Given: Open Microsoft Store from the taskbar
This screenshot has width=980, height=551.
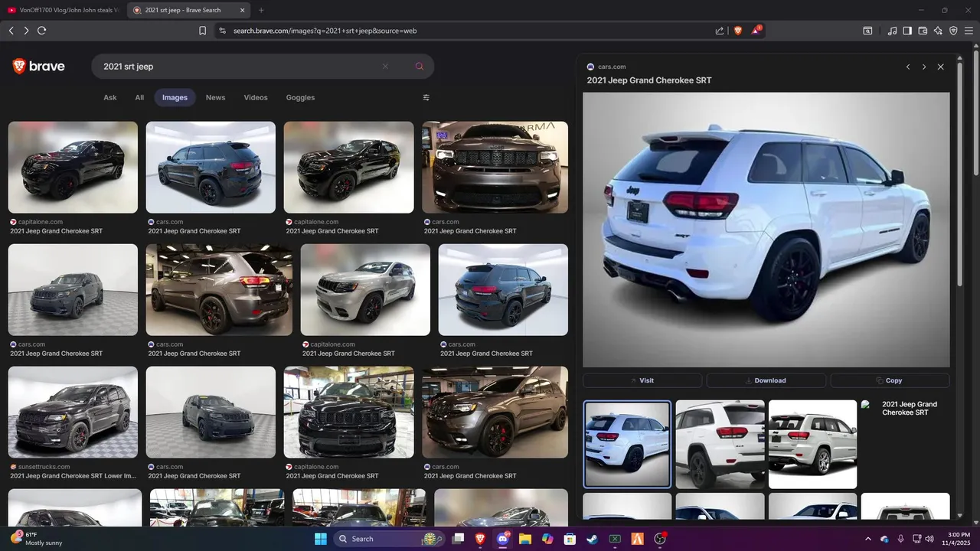Looking at the screenshot, I should [570, 539].
